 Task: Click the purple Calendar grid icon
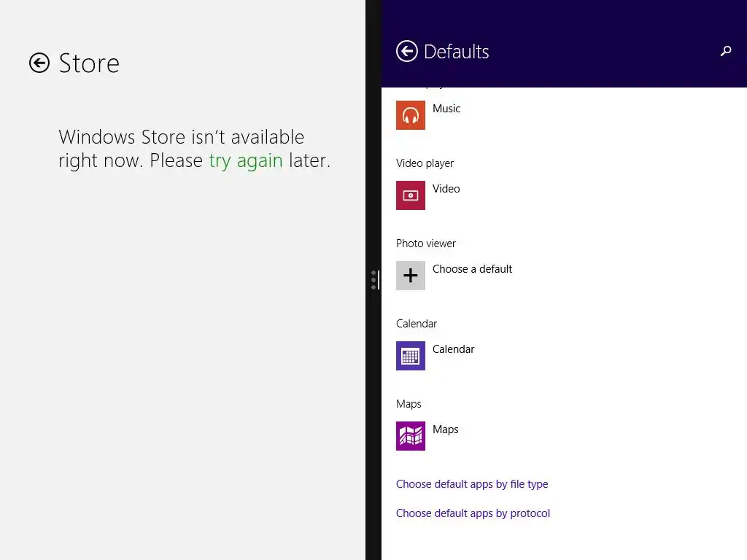click(411, 356)
